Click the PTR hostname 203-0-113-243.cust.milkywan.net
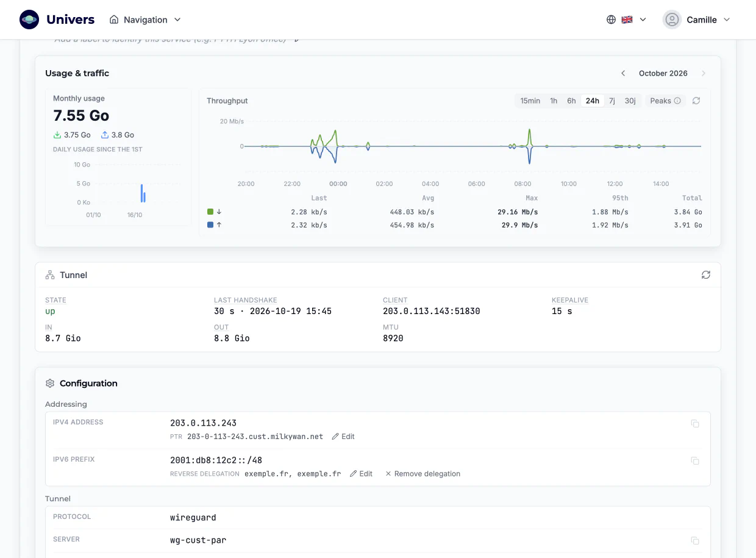The height and width of the screenshot is (558, 756). click(255, 437)
